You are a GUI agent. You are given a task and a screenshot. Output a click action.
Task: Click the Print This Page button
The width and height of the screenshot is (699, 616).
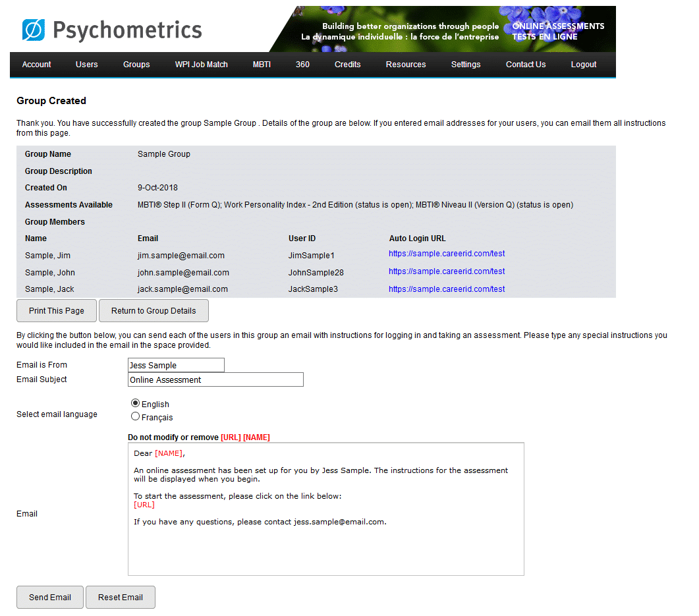click(x=57, y=311)
